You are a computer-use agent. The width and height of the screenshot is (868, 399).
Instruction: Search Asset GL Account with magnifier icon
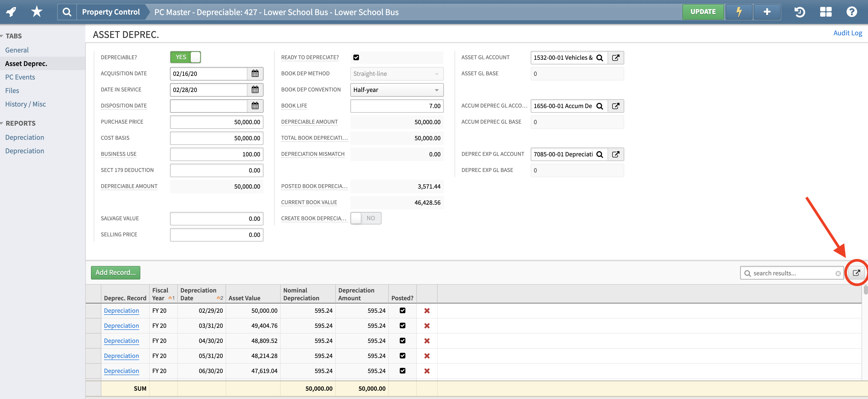pyautogui.click(x=600, y=58)
